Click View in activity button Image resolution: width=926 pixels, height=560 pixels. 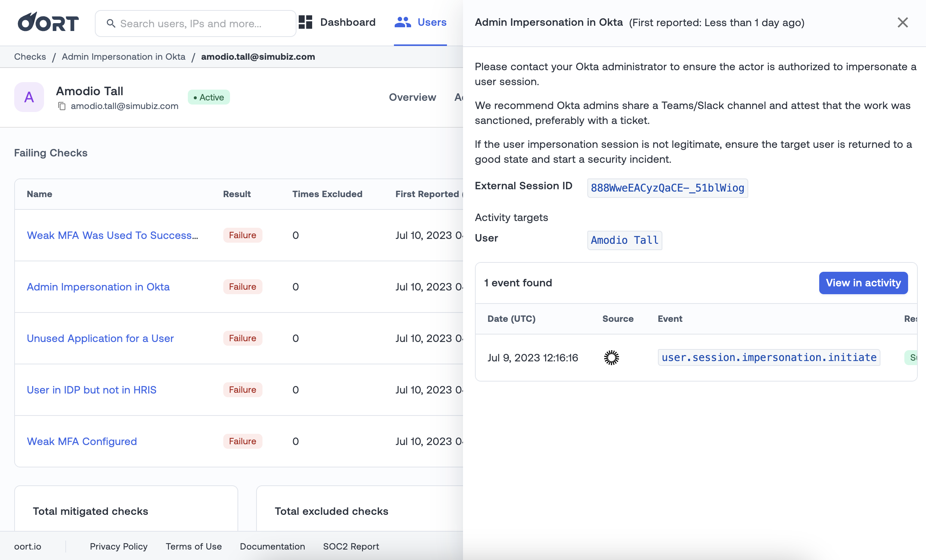pos(863,283)
